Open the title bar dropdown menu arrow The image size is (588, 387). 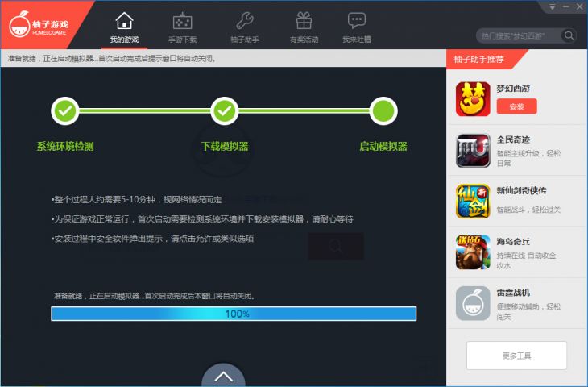552,6
